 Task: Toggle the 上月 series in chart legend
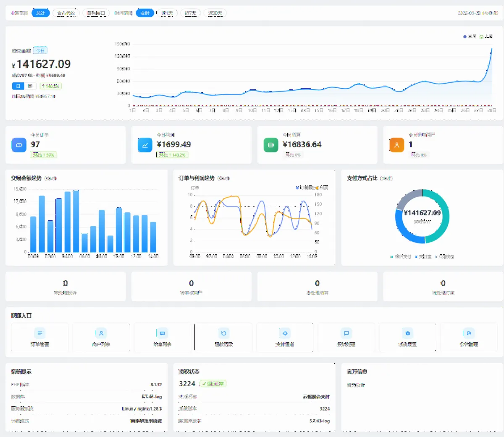point(486,37)
